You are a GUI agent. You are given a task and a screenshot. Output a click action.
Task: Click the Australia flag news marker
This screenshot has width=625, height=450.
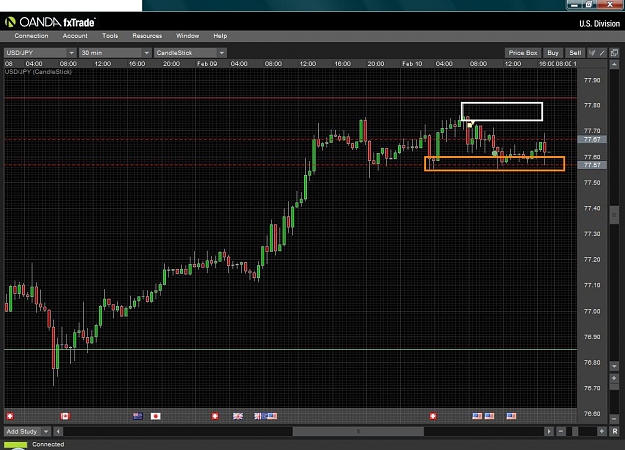pyautogui.click(x=138, y=416)
